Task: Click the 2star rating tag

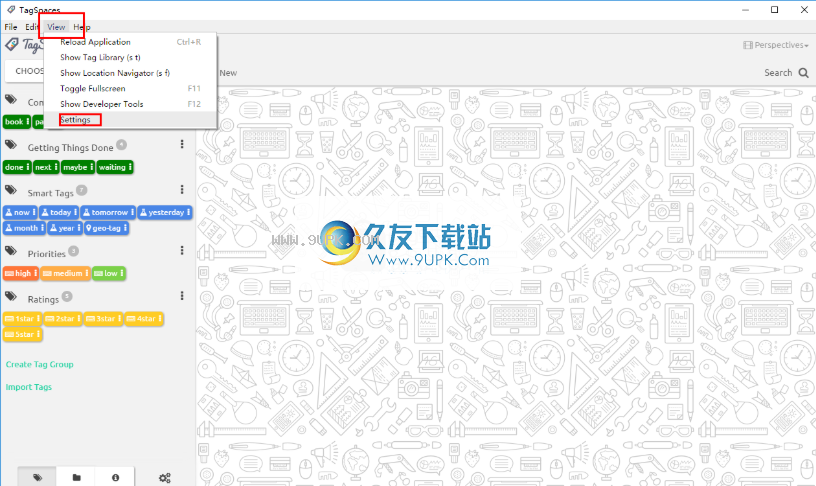Action: click(63, 318)
